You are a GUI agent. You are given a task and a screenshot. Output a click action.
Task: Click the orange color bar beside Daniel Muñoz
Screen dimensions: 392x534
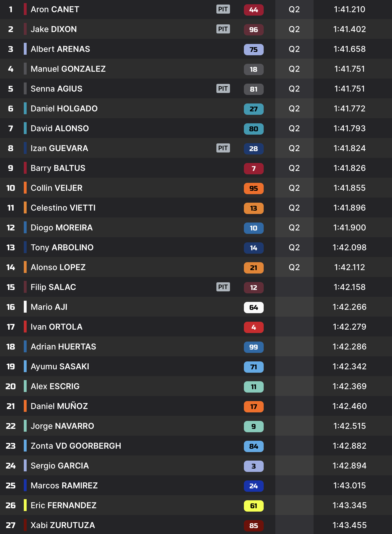[x=25, y=406]
